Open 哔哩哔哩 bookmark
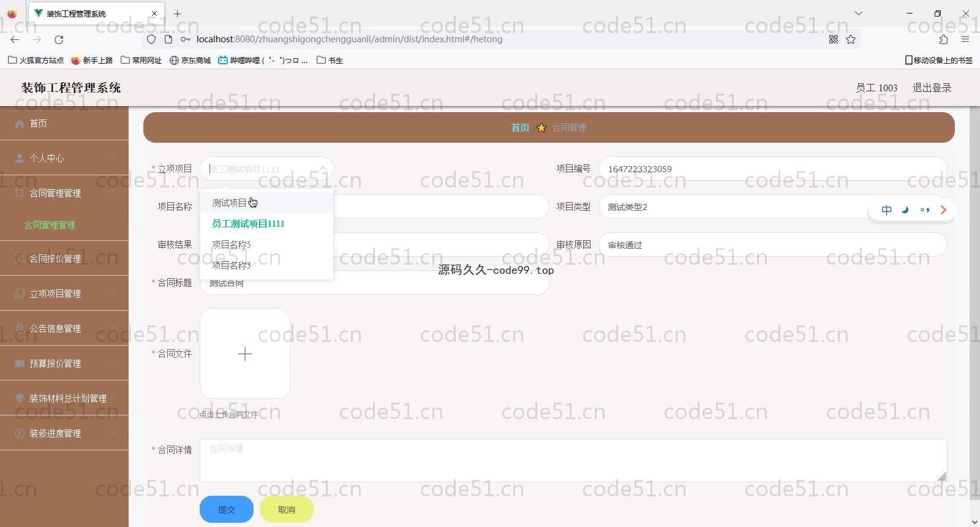This screenshot has width=980, height=527. [x=263, y=60]
